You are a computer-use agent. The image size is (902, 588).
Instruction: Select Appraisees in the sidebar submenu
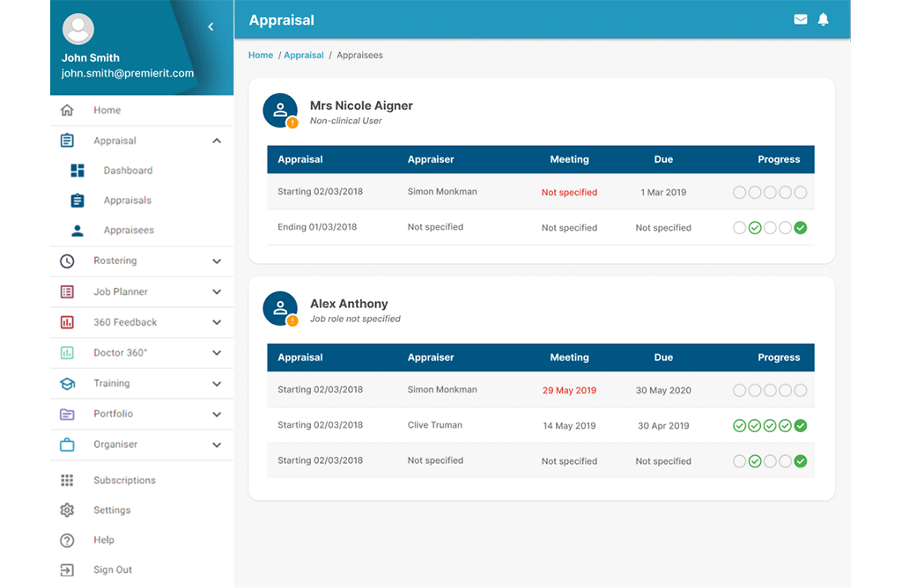(129, 230)
